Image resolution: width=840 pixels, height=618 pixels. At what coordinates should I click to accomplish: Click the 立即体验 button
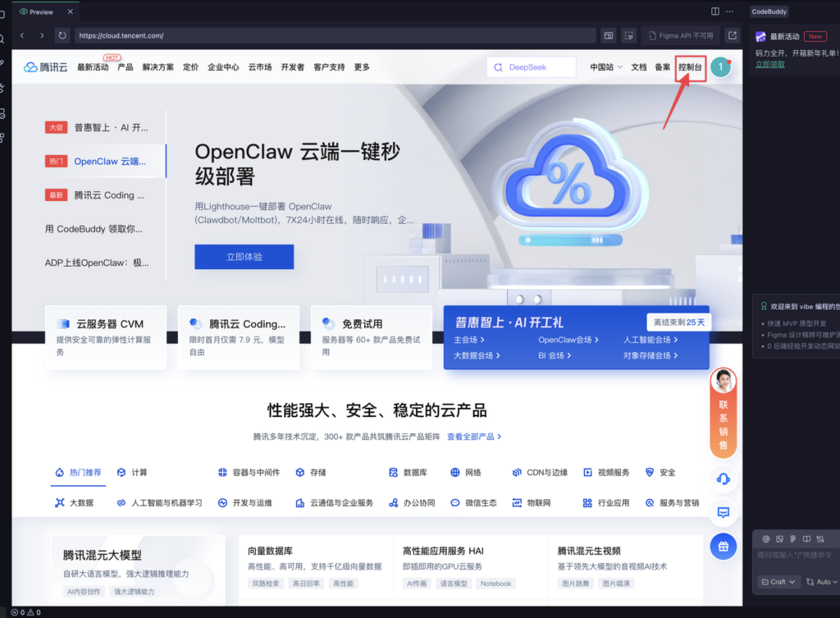coord(244,257)
